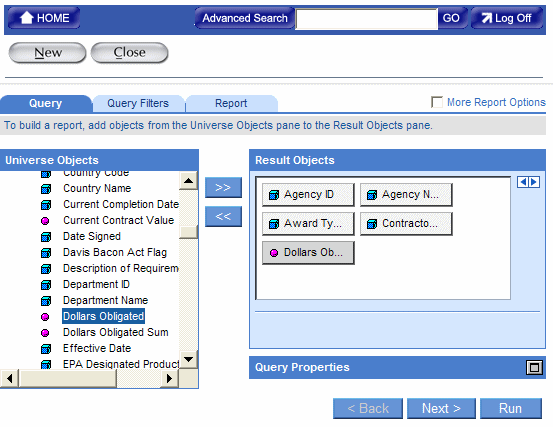Viewport: 553px width, 427px height.
Task: Select Department Name in Universe Objects list
Action: [x=105, y=300]
